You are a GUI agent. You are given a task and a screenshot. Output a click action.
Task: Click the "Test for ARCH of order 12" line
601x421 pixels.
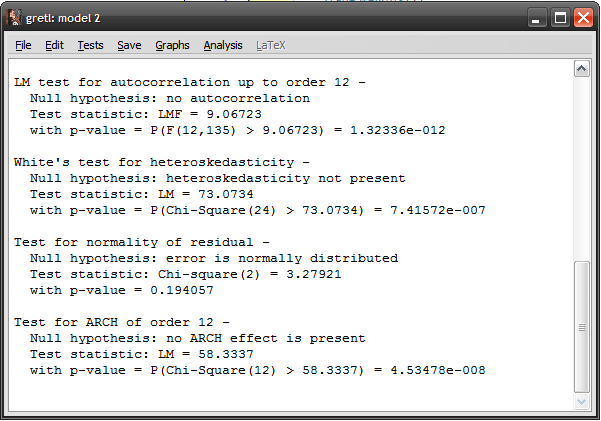[x=120, y=323]
